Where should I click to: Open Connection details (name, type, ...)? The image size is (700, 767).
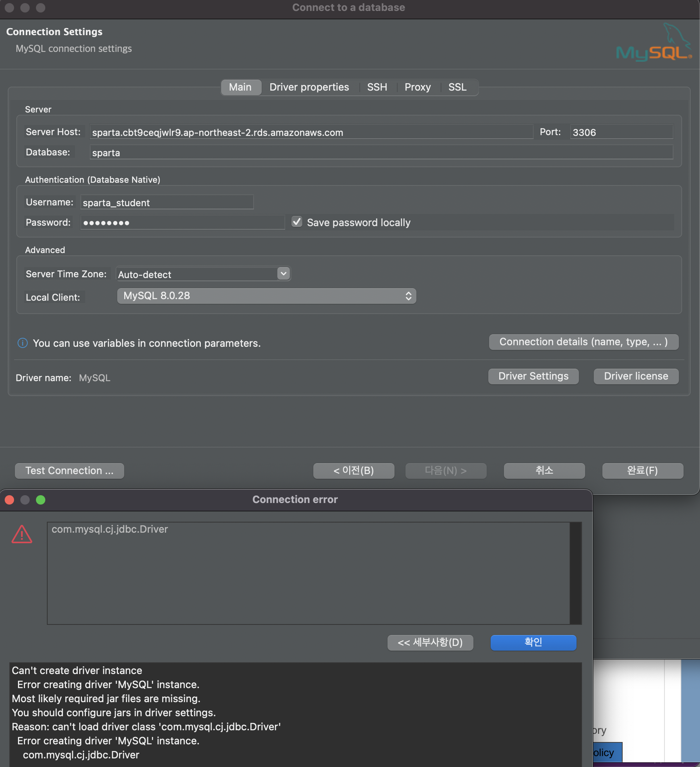point(584,342)
